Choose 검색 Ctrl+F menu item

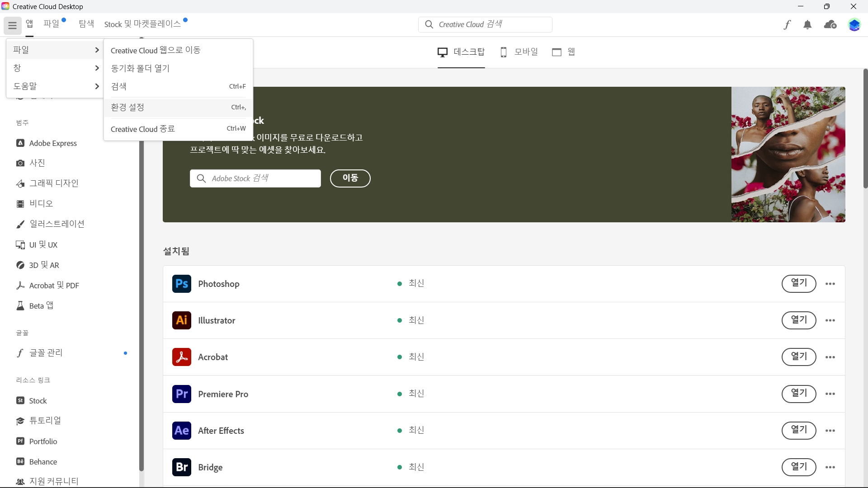[x=178, y=86]
